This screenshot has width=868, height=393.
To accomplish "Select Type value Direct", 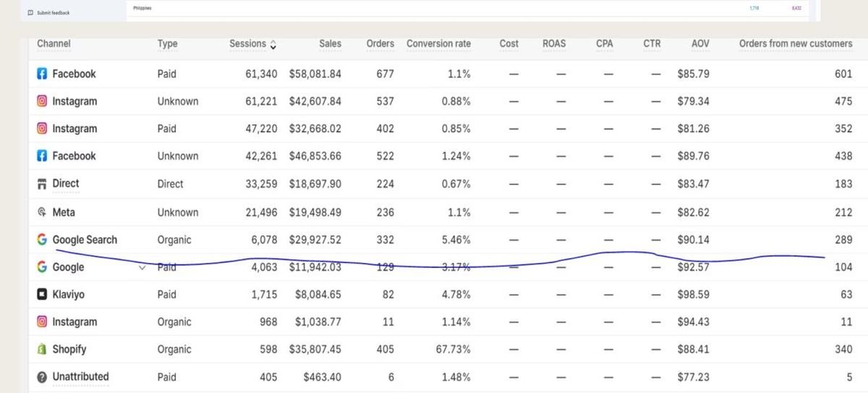I will point(170,183).
